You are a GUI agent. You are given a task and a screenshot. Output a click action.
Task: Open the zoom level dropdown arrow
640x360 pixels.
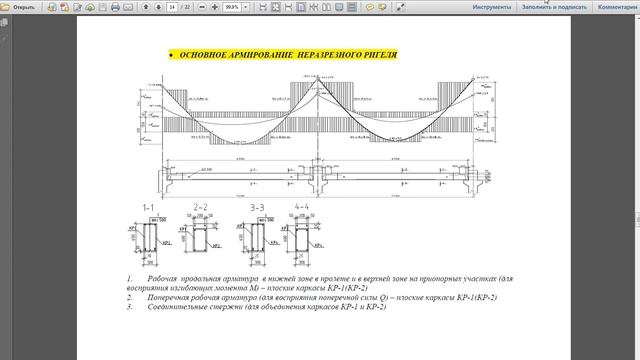pyautogui.click(x=246, y=7)
